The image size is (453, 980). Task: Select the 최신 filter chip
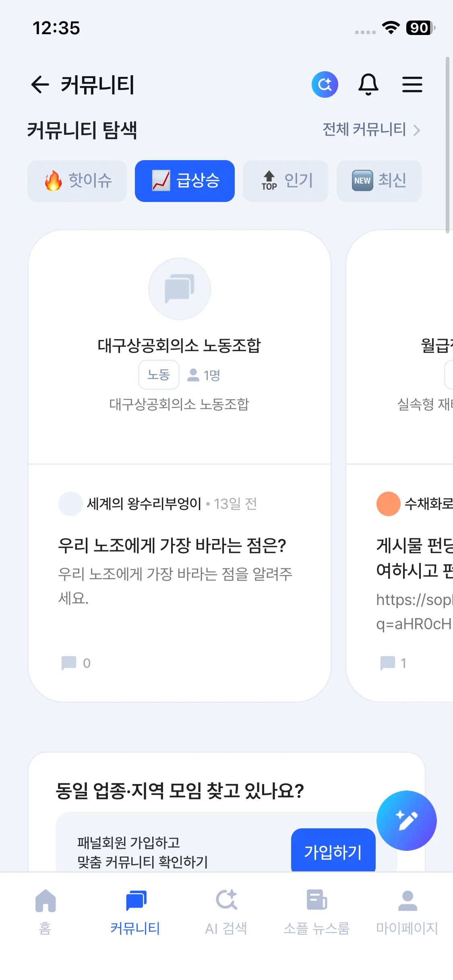[379, 181]
